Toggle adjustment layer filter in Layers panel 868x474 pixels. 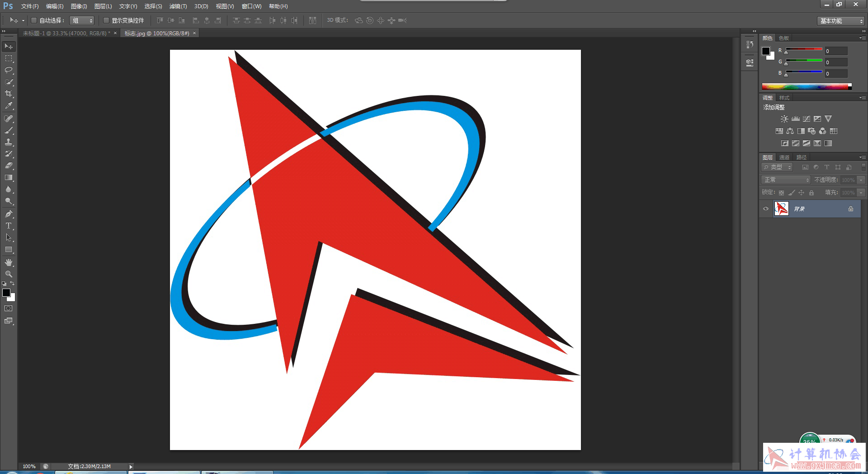pos(816,167)
